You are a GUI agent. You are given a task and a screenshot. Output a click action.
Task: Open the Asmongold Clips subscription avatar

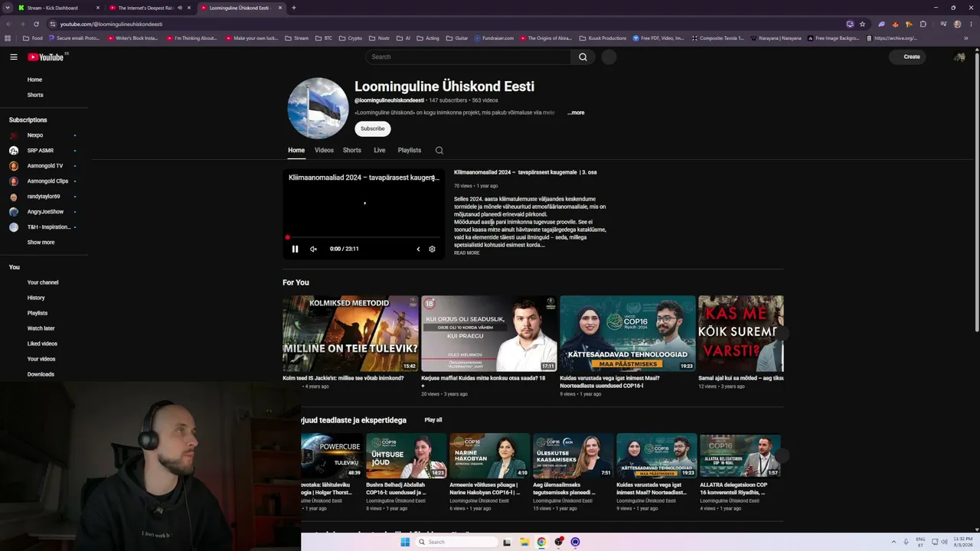14,181
